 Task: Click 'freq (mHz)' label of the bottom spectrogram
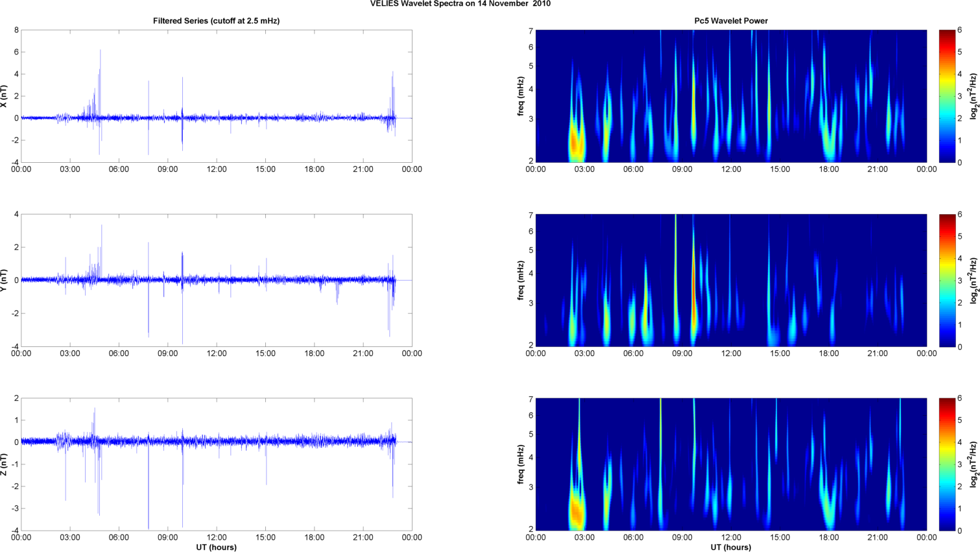tap(521, 464)
